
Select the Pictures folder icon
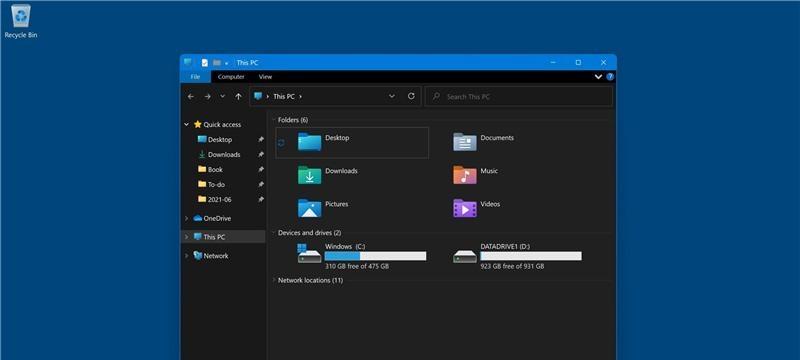309,208
